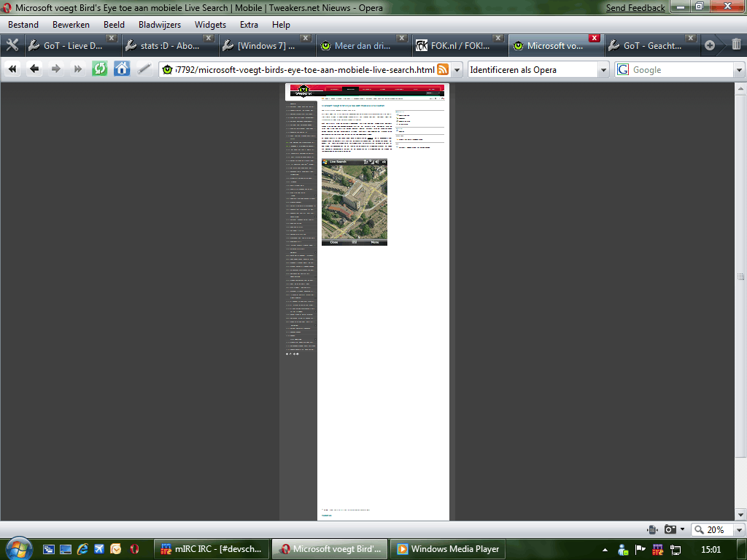Show hidden tray icons arrow

[x=605, y=550]
